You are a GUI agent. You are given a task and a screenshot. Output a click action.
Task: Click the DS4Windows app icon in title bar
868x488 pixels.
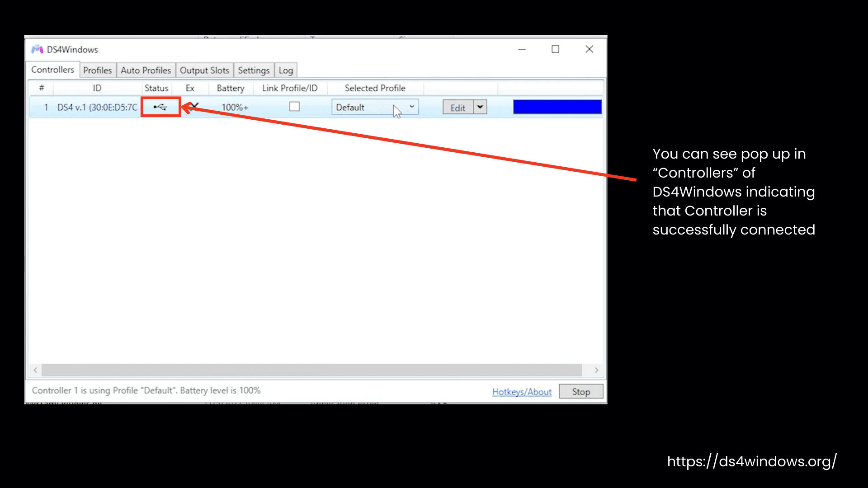click(x=37, y=49)
